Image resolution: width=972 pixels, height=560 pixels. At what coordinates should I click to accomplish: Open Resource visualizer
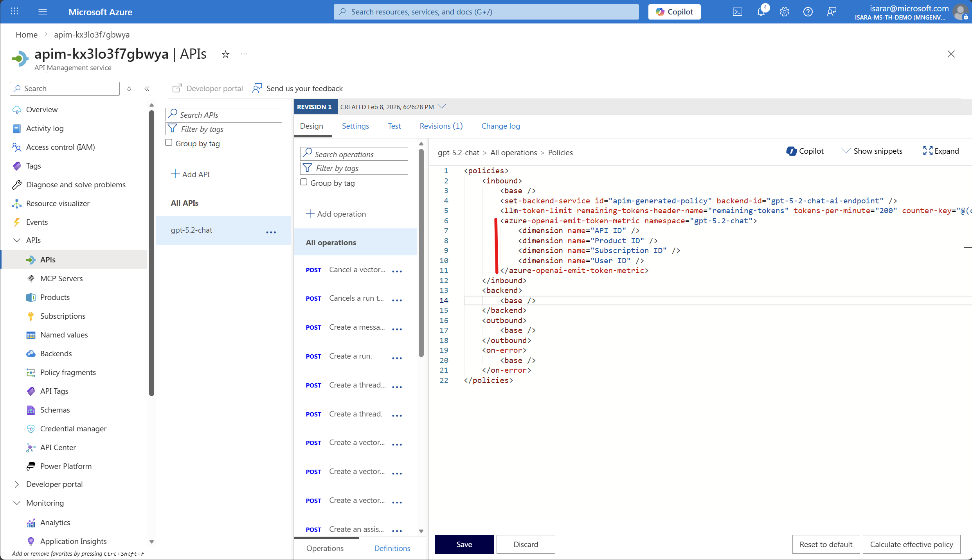point(58,203)
